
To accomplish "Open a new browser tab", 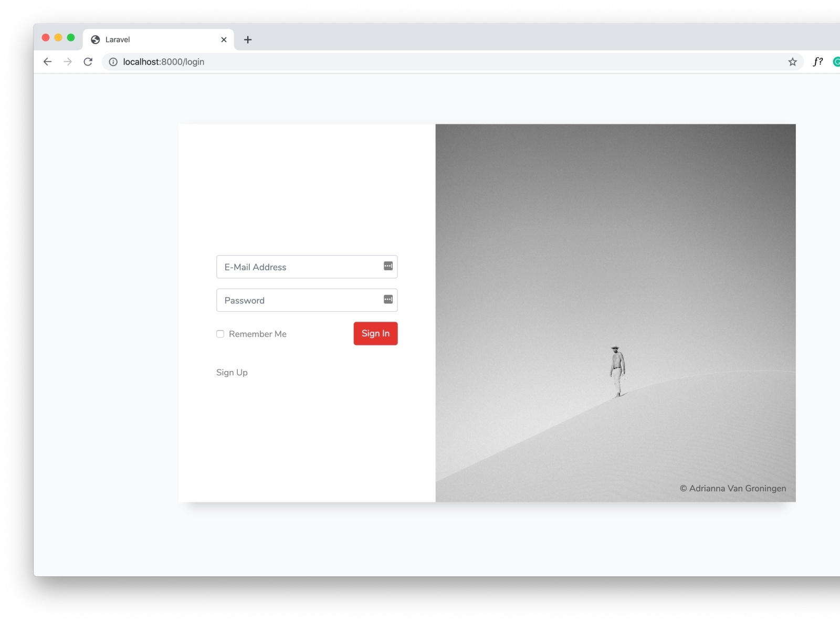I will (248, 39).
